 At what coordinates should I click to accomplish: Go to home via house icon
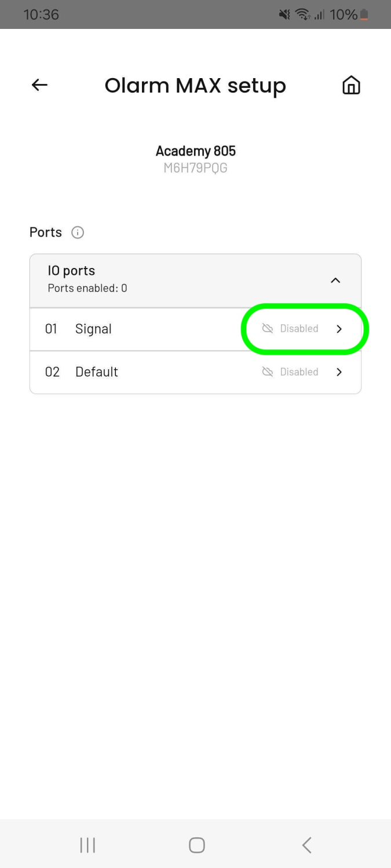(351, 85)
